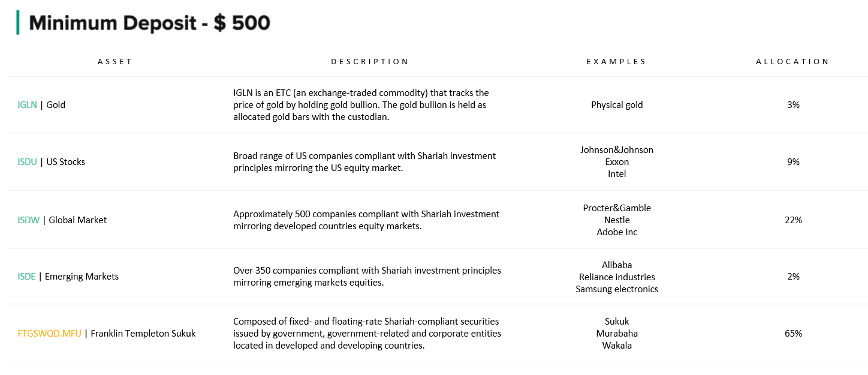Open the ISDE ticker link

[x=27, y=277]
